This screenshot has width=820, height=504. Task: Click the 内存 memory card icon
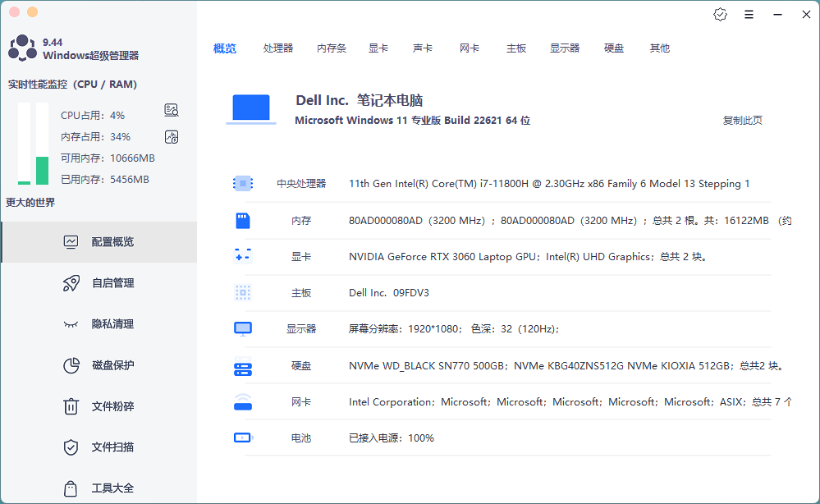pyautogui.click(x=243, y=221)
